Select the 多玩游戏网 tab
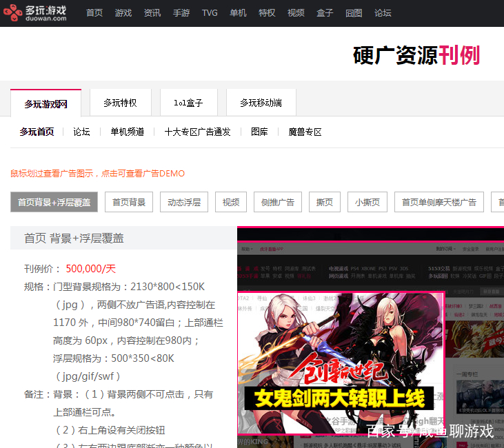The height and width of the screenshot is (448, 504). coord(46,103)
